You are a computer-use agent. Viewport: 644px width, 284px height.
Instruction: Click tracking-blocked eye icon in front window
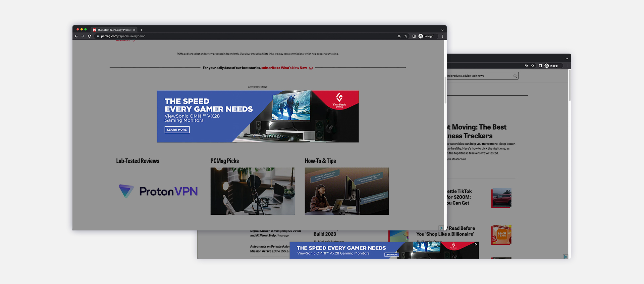coord(399,36)
